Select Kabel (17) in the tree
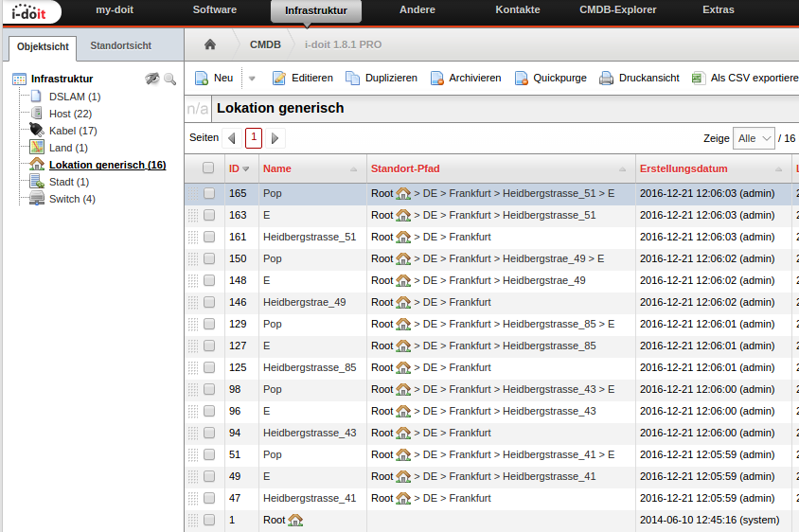799x532 pixels. [x=73, y=131]
